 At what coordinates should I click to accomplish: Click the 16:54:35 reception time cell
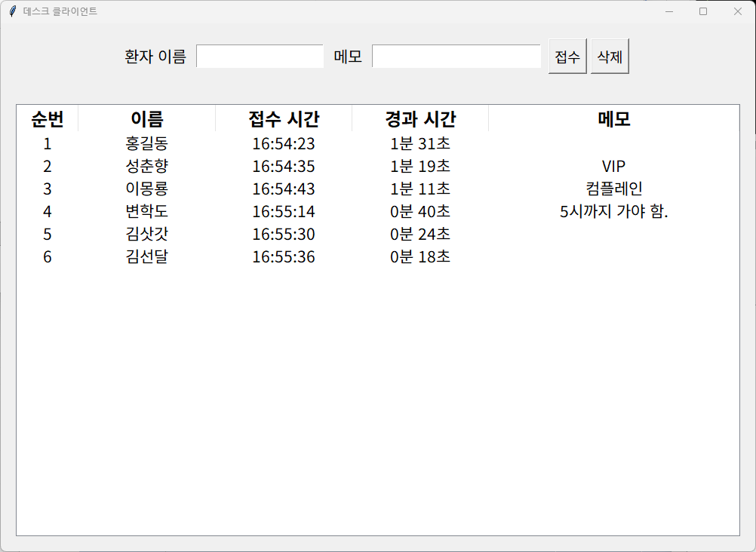coord(284,167)
